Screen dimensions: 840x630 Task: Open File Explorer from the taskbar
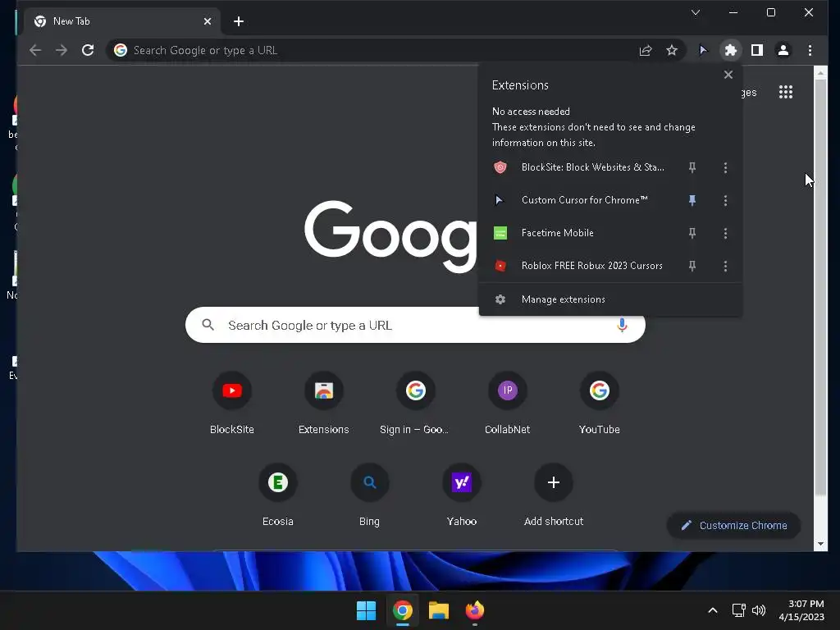439,610
